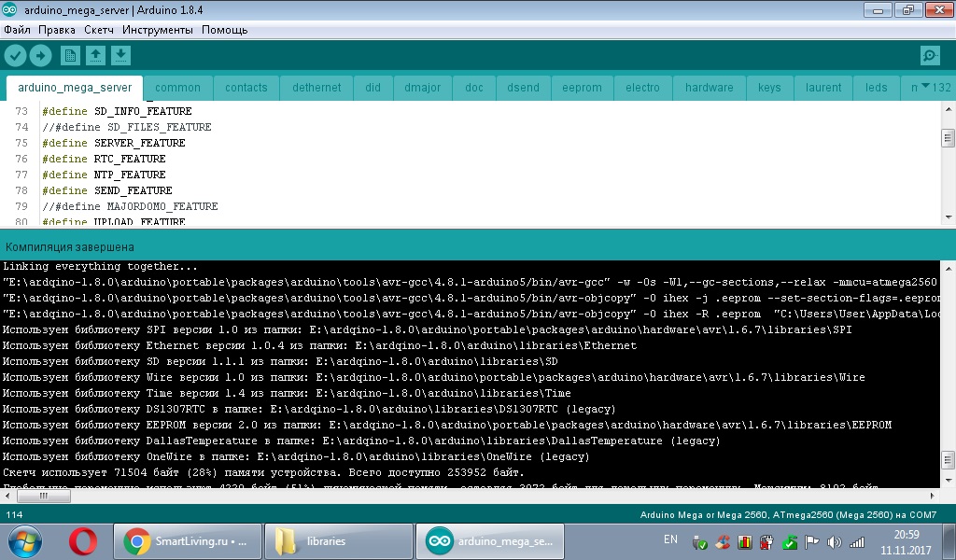
Task: Click the EN language indicator
Action: pyautogui.click(x=670, y=539)
